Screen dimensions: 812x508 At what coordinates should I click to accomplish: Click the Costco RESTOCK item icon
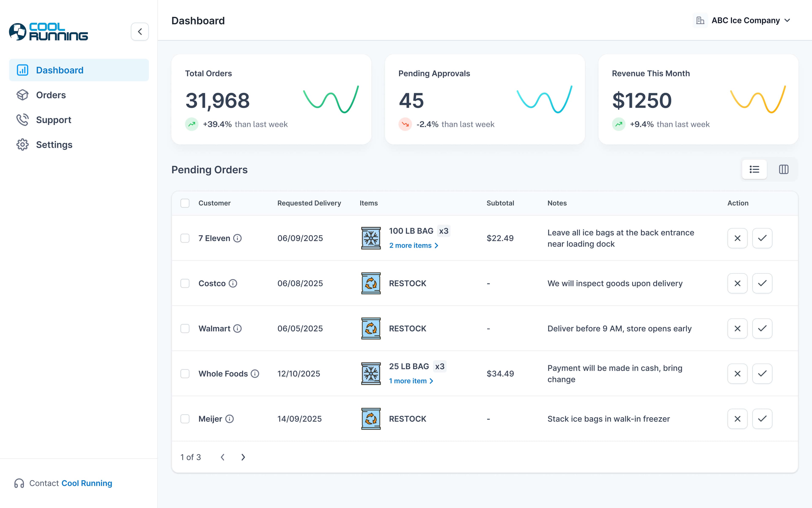371,283
